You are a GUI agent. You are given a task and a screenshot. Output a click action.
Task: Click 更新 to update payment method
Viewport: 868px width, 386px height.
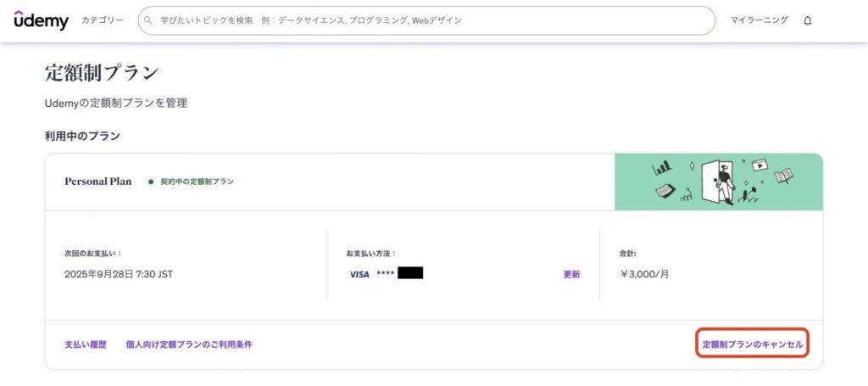coord(571,274)
